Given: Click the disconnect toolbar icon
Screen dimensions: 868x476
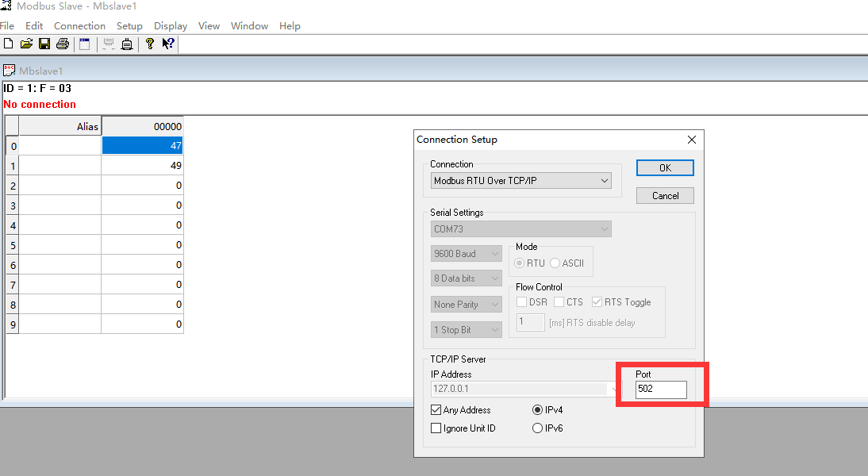Looking at the screenshot, I should [127, 44].
